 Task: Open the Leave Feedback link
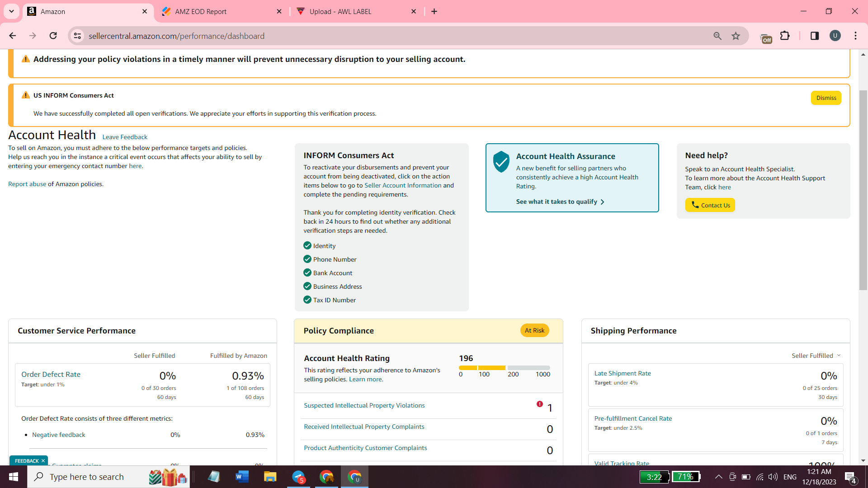click(125, 137)
